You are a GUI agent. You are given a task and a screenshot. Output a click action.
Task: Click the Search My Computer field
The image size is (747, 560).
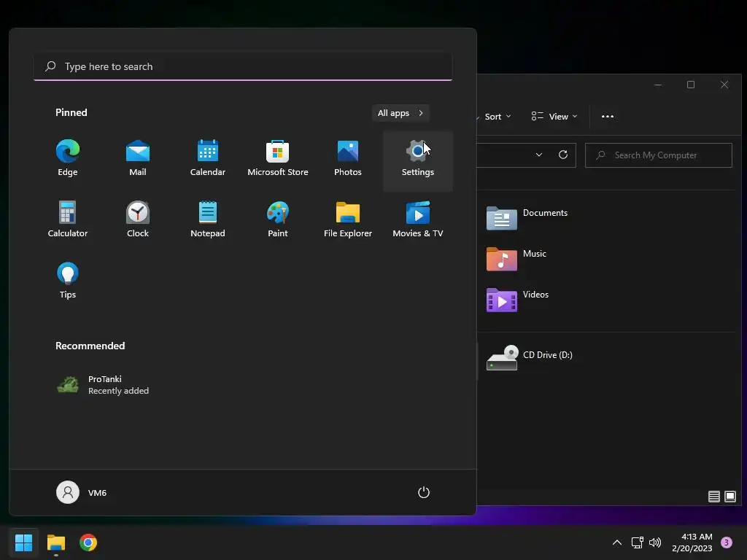659,155
